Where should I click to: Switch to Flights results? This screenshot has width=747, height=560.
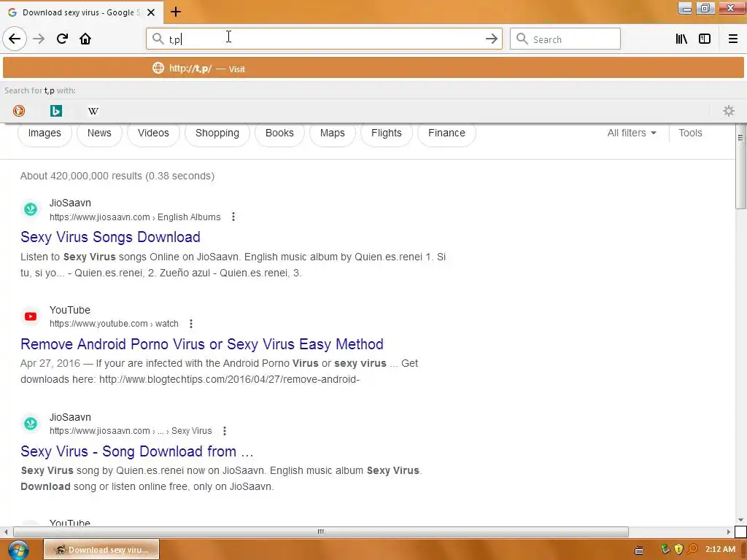coord(387,133)
